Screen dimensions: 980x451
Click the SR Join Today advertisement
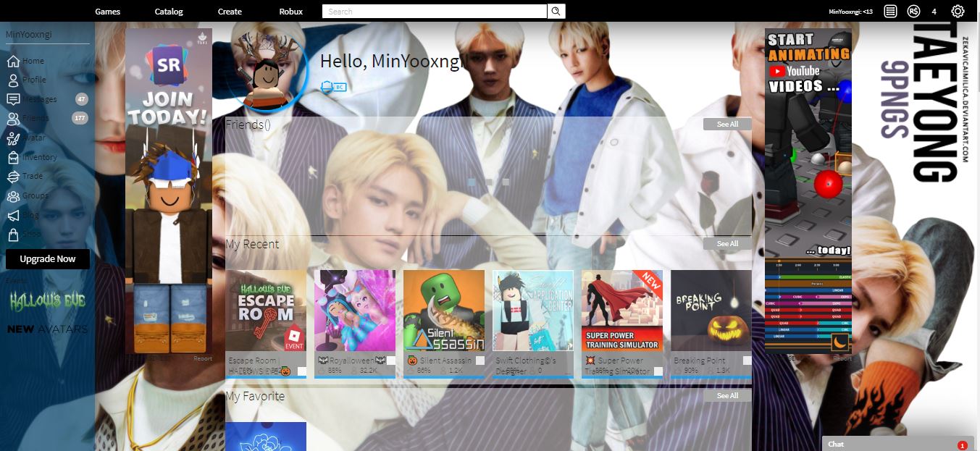(x=169, y=191)
